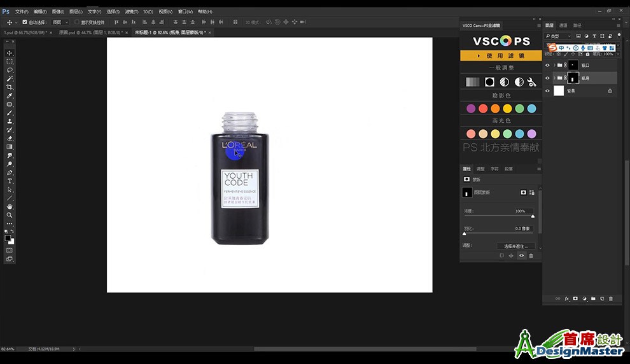The width and height of the screenshot is (630, 364).
Task: Switch to the 1.psd document tab
Action: (25, 32)
